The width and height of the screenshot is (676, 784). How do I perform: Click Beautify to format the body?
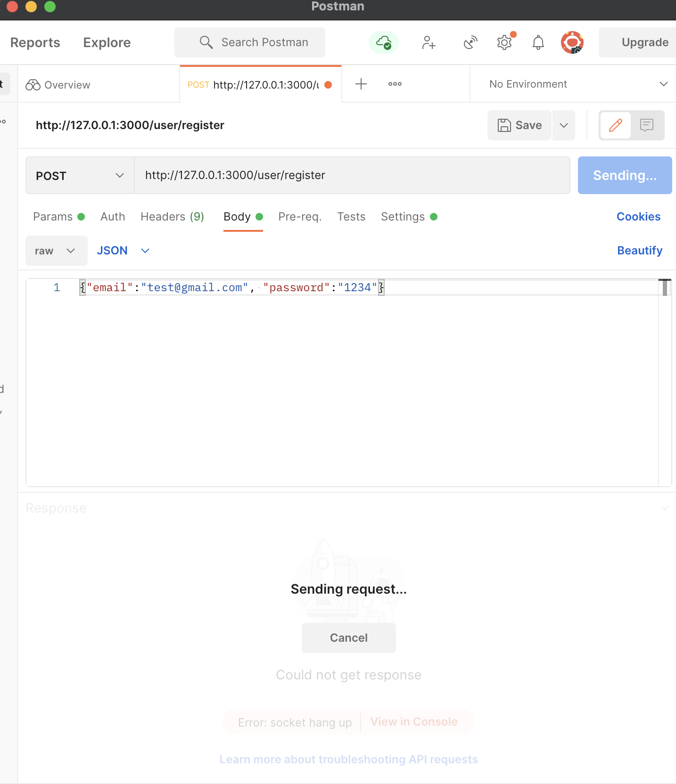click(x=640, y=251)
